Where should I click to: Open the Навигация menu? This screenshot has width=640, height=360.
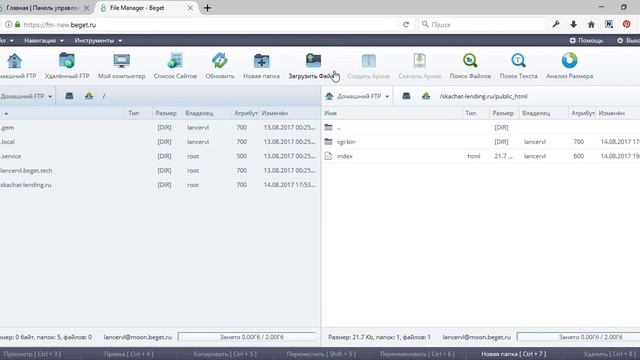(x=44, y=40)
